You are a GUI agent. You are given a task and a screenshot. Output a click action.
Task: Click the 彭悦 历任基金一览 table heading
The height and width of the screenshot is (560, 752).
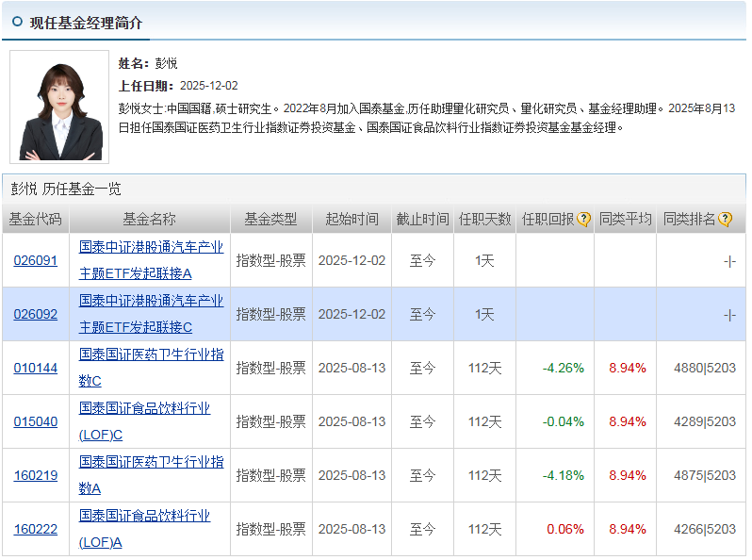click(66, 189)
